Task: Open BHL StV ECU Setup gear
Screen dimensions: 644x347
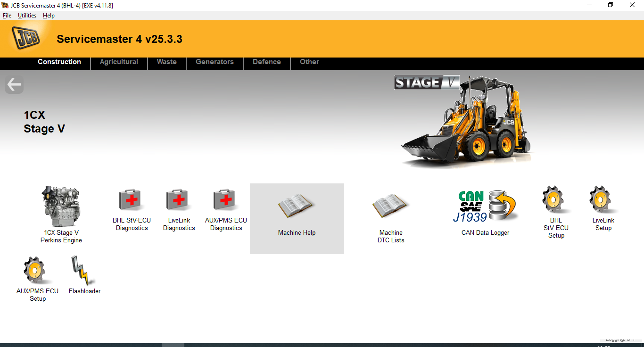Action: click(556, 200)
